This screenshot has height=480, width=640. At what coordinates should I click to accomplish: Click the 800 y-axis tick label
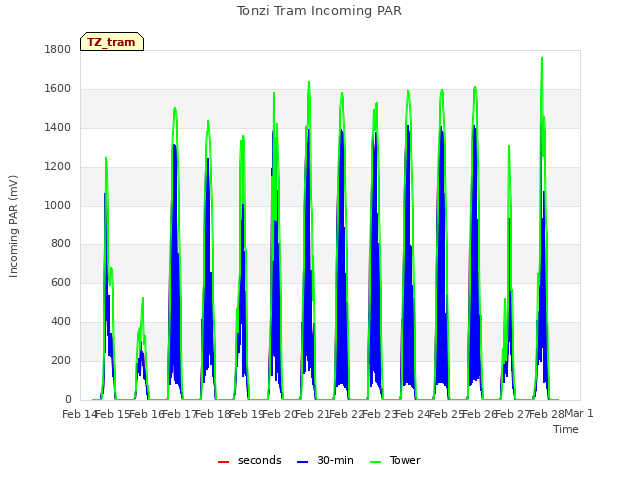click(x=61, y=244)
